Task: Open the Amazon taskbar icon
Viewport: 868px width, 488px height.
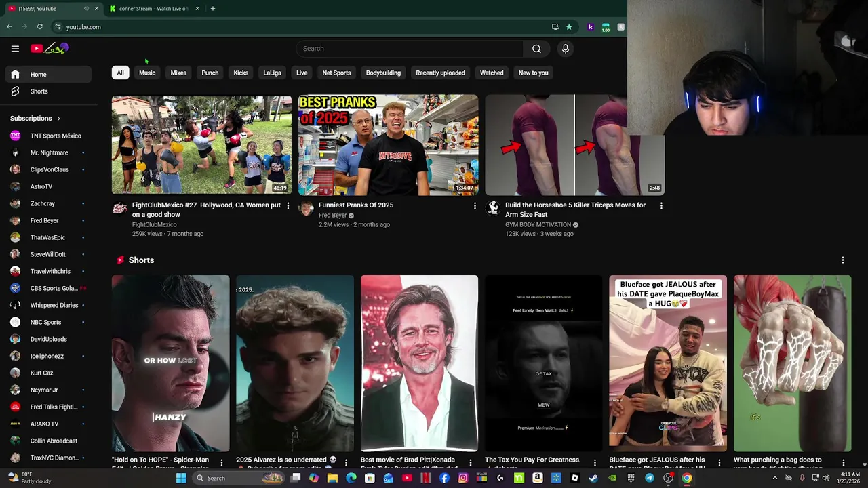Action: click(x=537, y=478)
